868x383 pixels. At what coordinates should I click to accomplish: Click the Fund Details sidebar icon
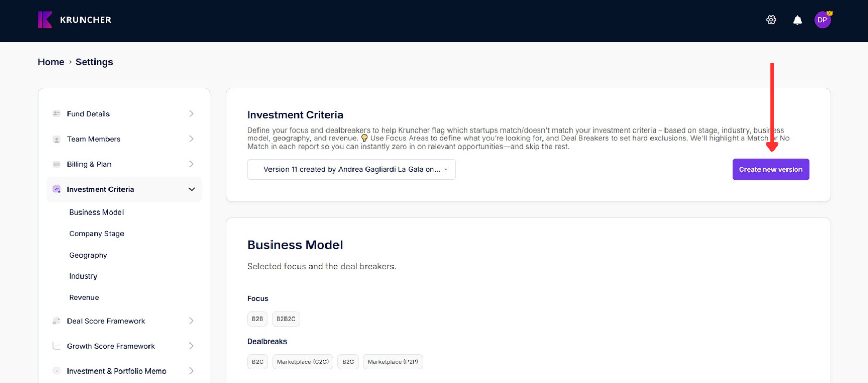click(x=57, y=113)
